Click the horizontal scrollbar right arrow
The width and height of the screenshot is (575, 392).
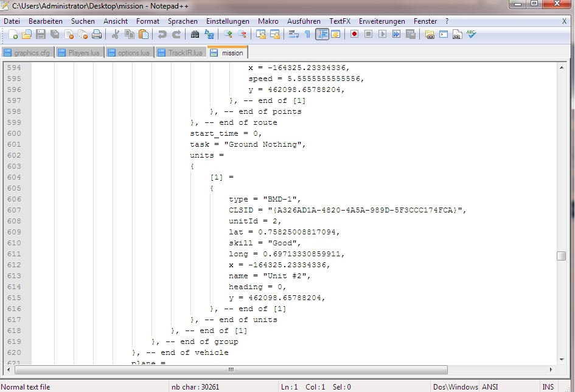(551, 369)
